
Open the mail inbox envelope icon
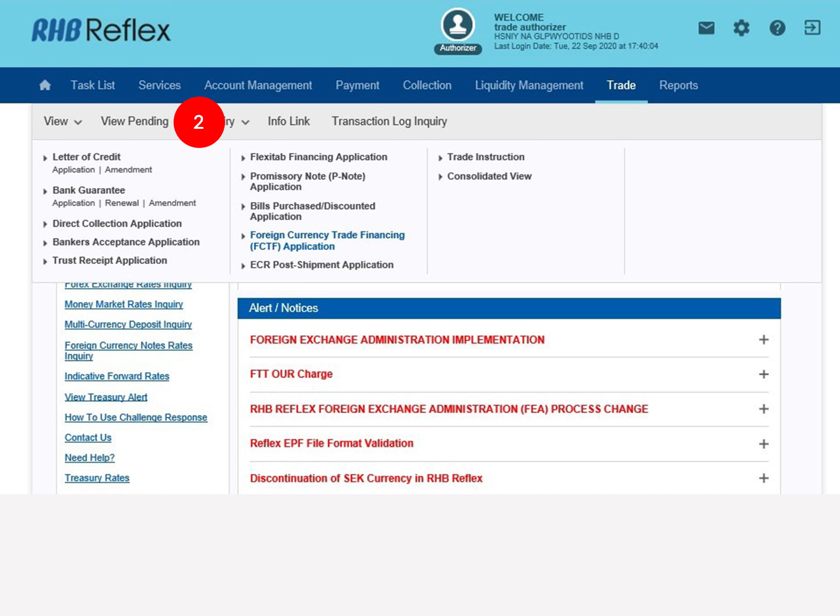point(706,28)
